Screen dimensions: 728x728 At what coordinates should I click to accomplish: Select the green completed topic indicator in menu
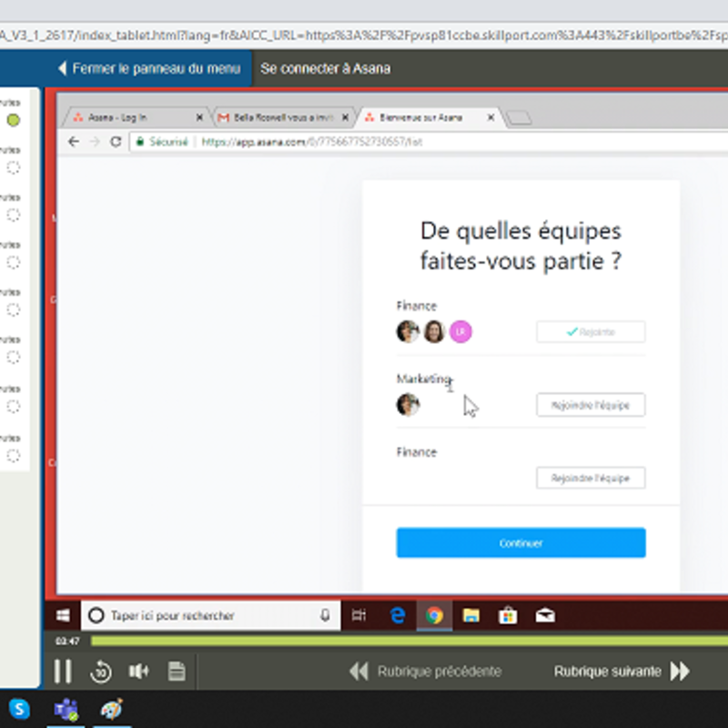(14, 120)
